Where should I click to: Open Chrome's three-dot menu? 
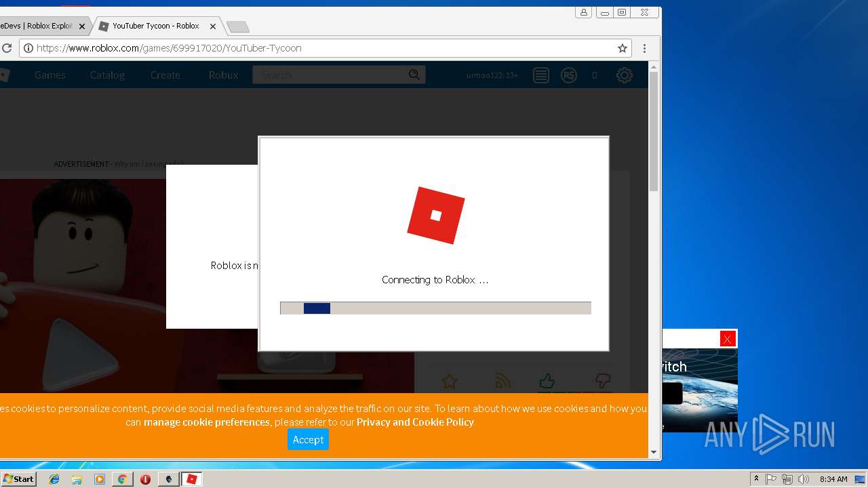pyautogui.click(x=644, y=48)
